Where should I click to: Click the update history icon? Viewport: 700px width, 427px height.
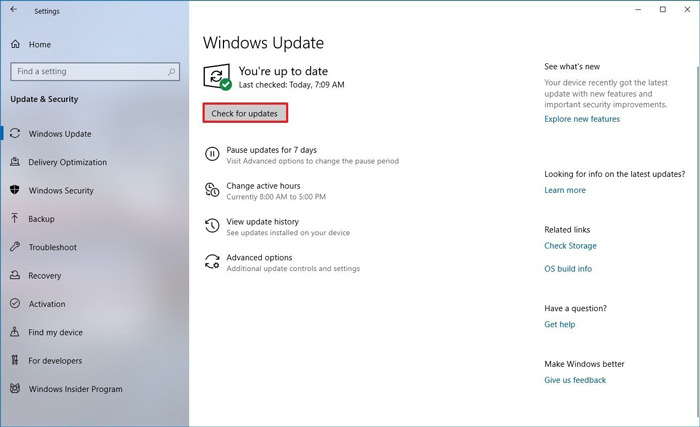tap(212, 226)
